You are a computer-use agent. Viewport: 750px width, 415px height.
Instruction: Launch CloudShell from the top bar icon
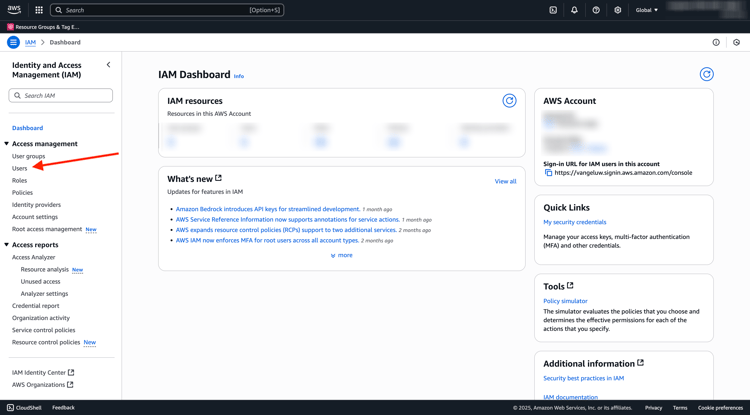[x=553, y=10]
